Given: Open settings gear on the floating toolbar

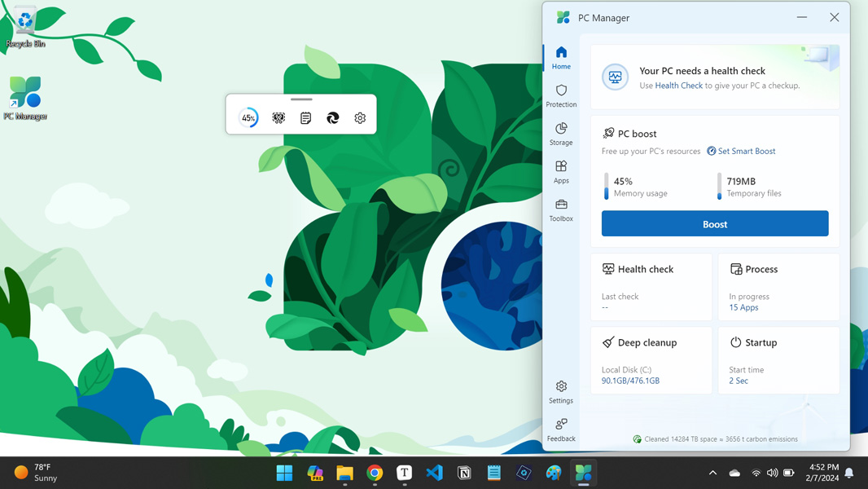Looking at the screenshot, I should click(360, 117).
